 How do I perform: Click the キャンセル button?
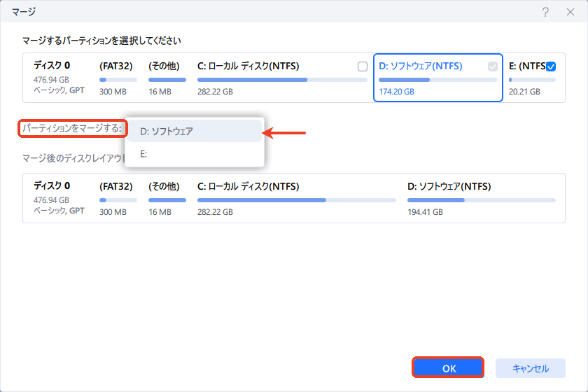(x=530, y=368)
